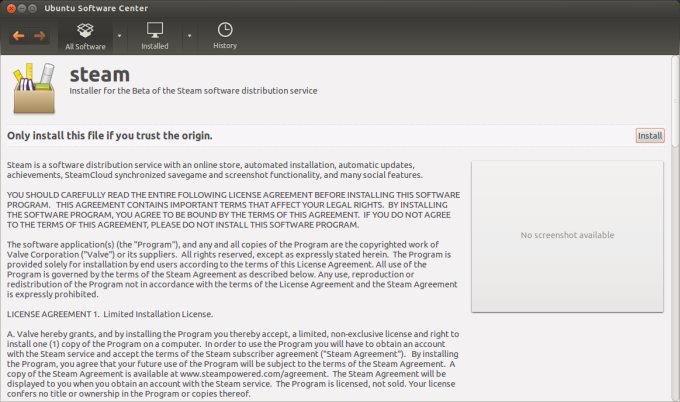Expand the Installed dropdown arrow
The image size is (680, 402).
pos(190,36)
